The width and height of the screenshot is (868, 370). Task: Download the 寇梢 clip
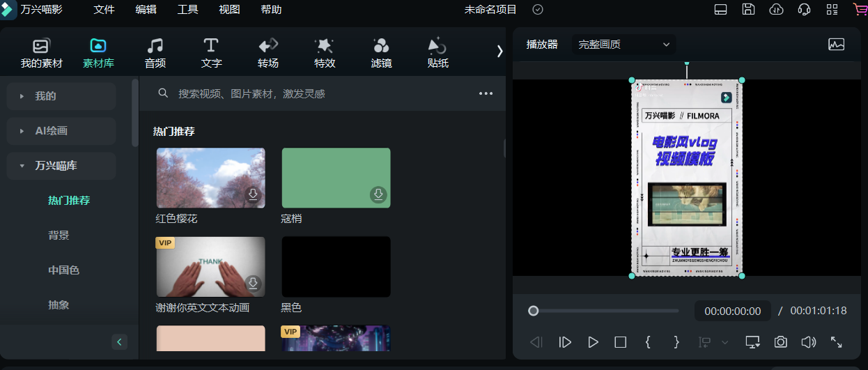pyautogui.click(x=378, y=194)
